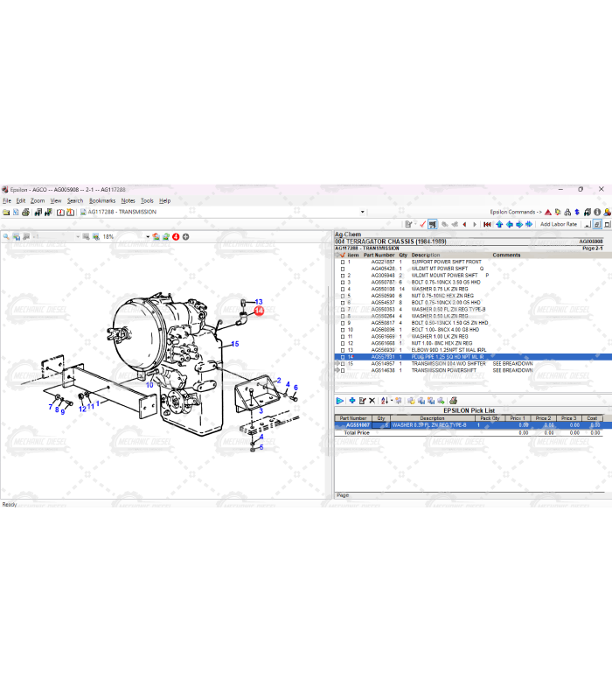The width and height of the screenshot is (612, 700).
Task: Check the box for item 9 bolt row
Action: 343,323
